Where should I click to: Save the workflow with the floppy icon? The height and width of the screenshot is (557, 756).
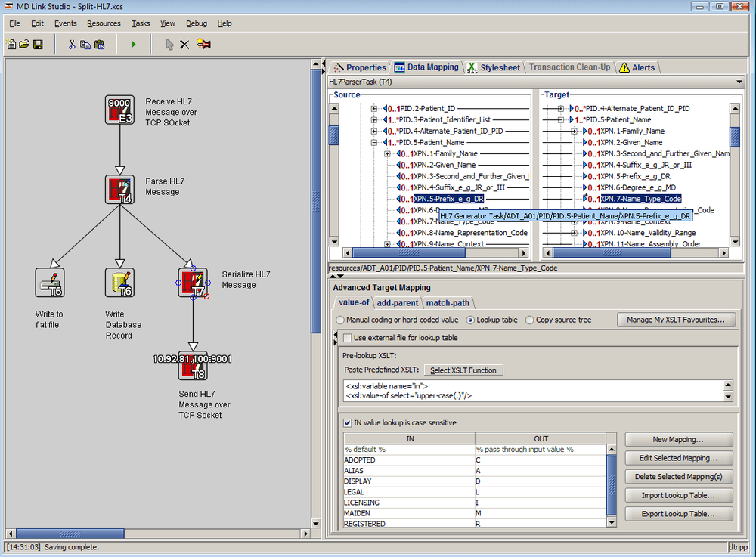click(38, 45)
